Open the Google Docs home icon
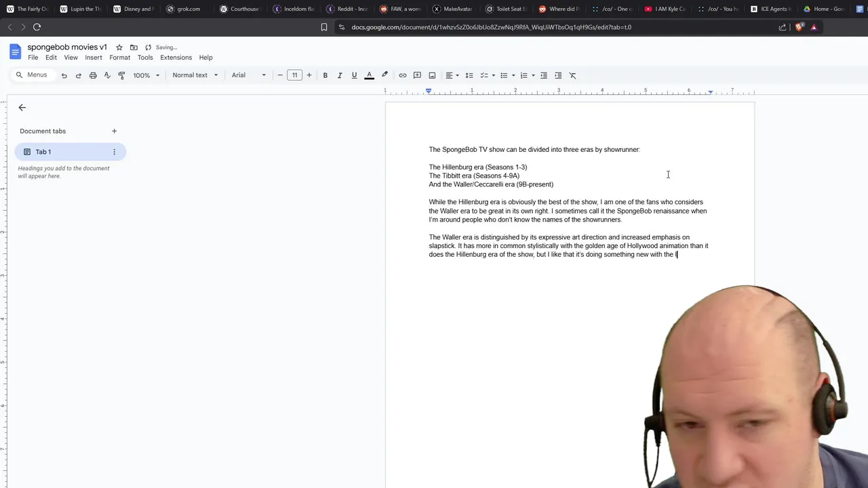Viewport: 868px width, 488px height. pos(15,52)
